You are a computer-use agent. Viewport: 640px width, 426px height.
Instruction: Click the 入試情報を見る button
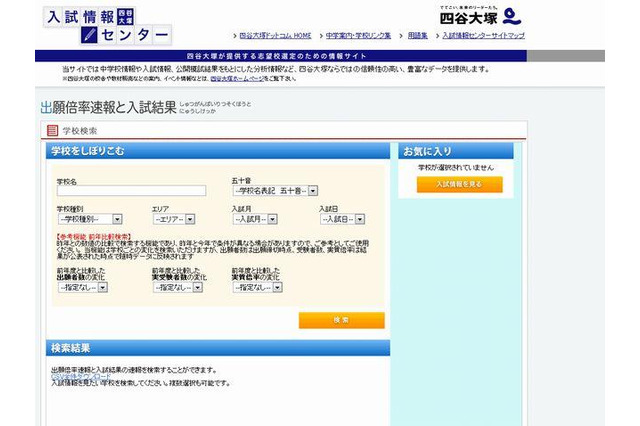click(460, 184)
